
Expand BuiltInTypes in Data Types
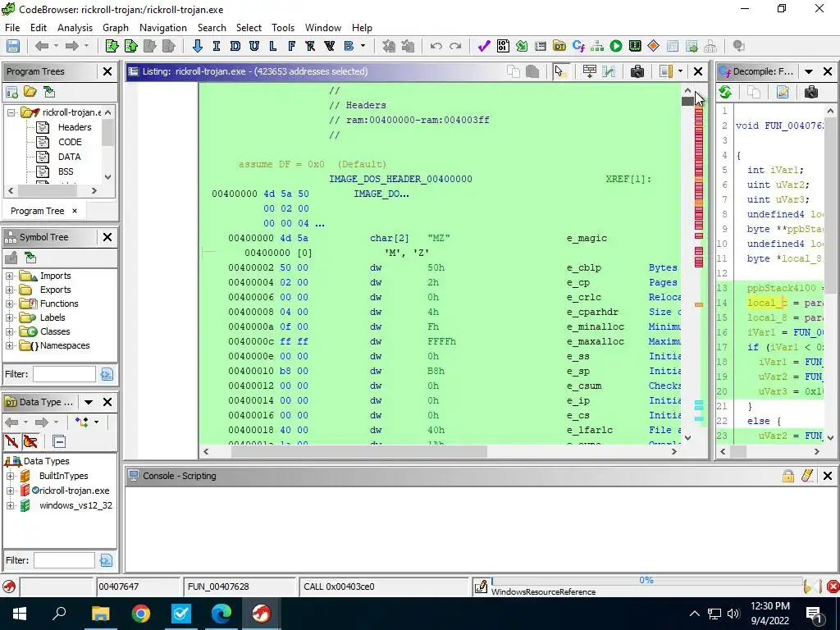click(10, 476)
